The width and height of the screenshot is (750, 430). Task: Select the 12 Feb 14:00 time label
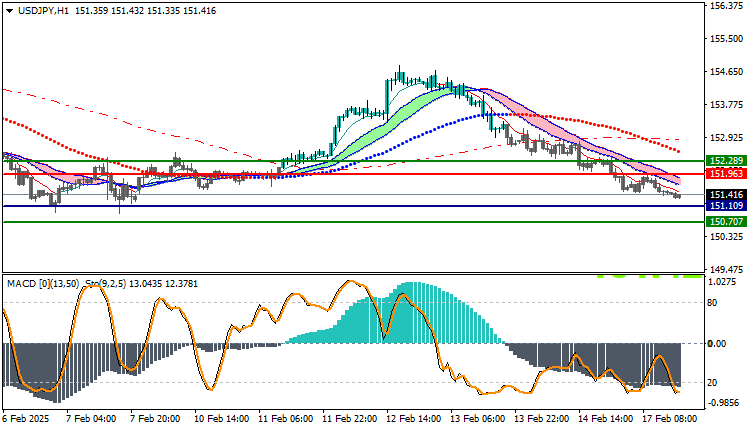pyautogui.click(x=414, y=419)
